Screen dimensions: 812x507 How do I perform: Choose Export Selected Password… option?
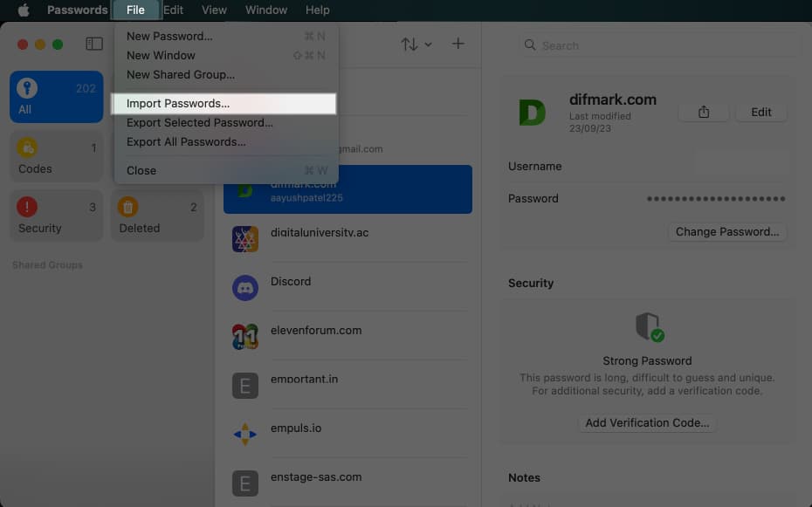[226, 123]
